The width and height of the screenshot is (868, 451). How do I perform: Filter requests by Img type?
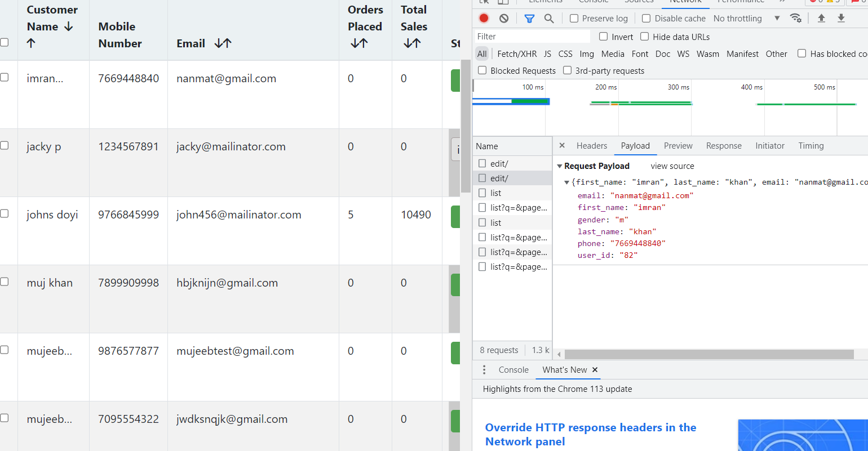(x=587, y=54)
